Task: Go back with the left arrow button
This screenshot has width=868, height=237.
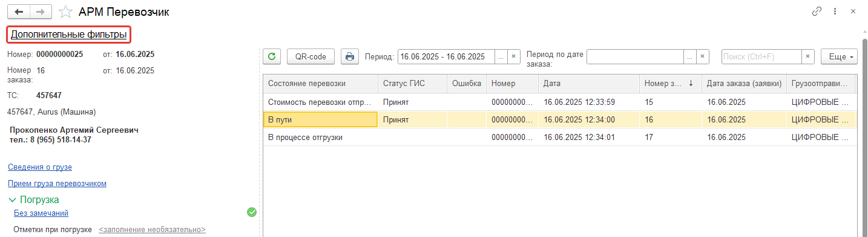Action: tap(18, 12)
